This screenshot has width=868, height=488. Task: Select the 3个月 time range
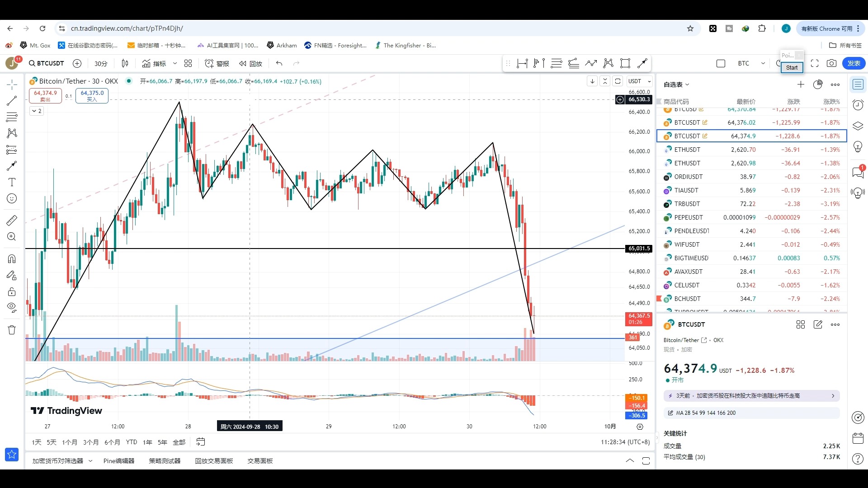(x=91, y=442)
